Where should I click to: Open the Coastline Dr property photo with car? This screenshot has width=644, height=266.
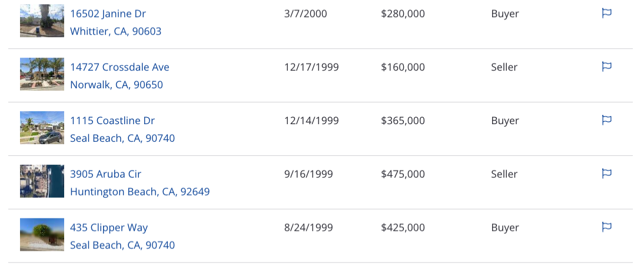[42, 128]
